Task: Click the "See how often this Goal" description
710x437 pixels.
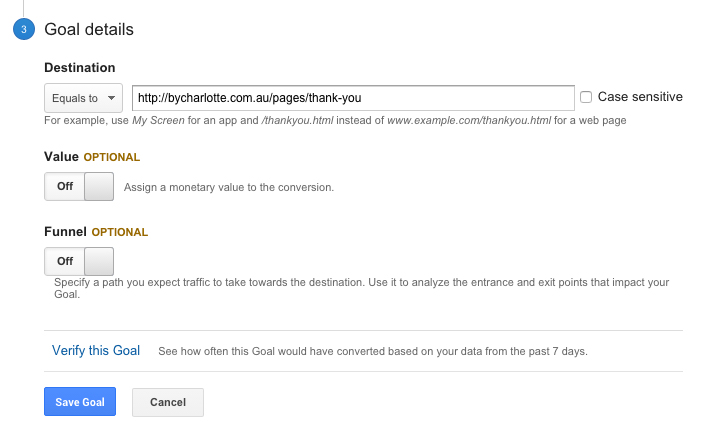Action: [373, 352]
